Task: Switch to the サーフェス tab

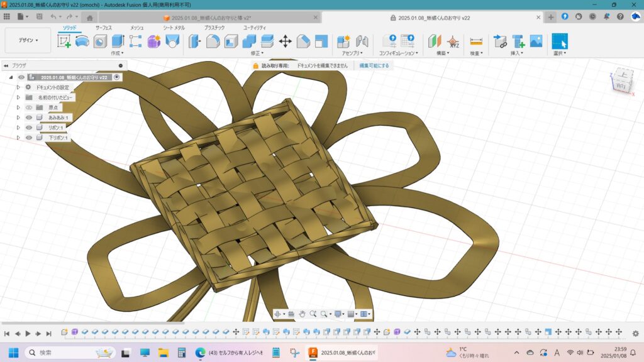Action: tap(104, 28)
